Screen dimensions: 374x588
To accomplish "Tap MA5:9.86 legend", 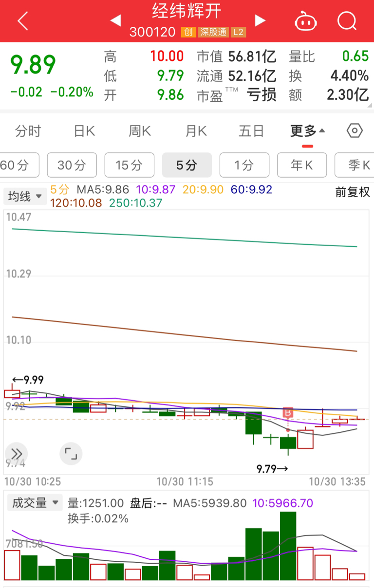I will tap(103, 190).
